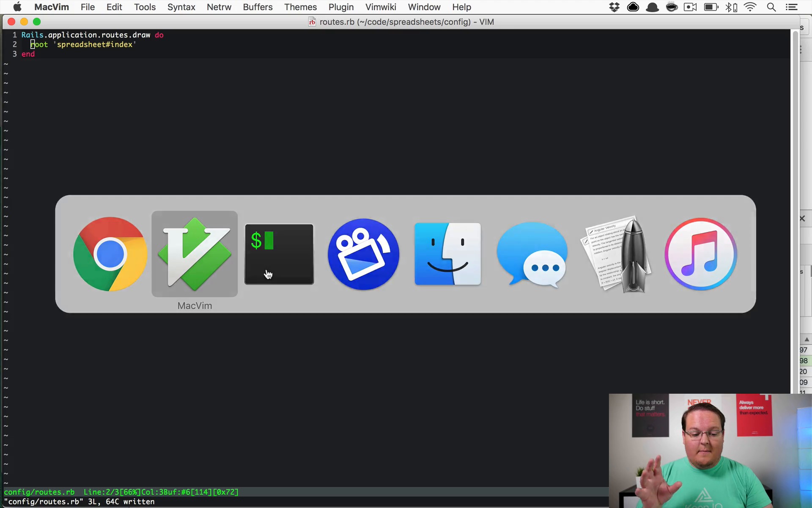Click the up arrow in background window
812x508 pixels.
807,340
